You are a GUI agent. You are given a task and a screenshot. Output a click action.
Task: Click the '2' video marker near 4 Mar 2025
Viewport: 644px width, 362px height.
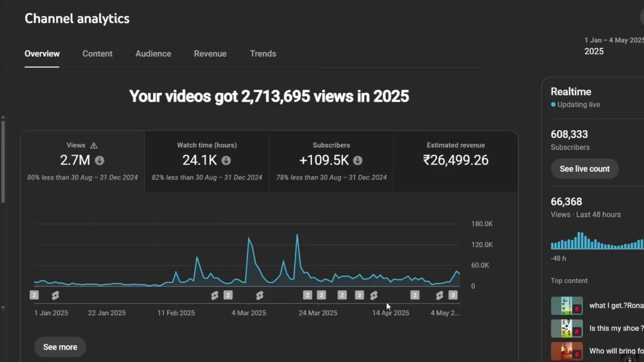click(x=228, y=295)
